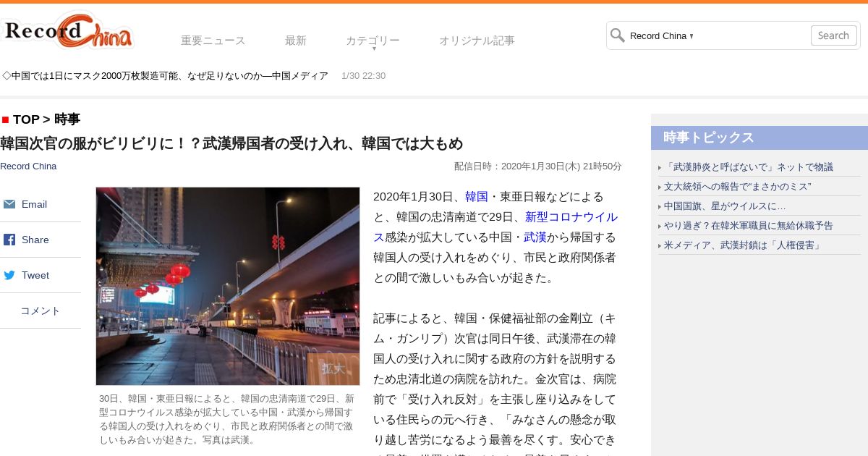Click the 拡大 label on the photo
This screenshot has width=868, height=456.
point(333,368)
